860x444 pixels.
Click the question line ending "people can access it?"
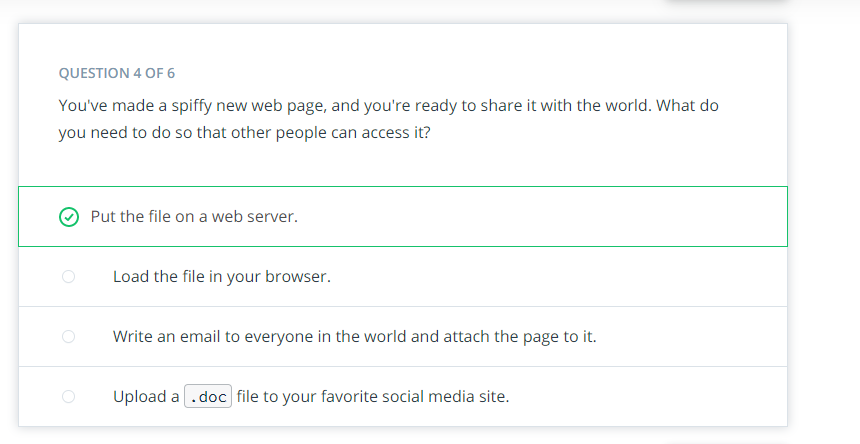click(245, 133)
